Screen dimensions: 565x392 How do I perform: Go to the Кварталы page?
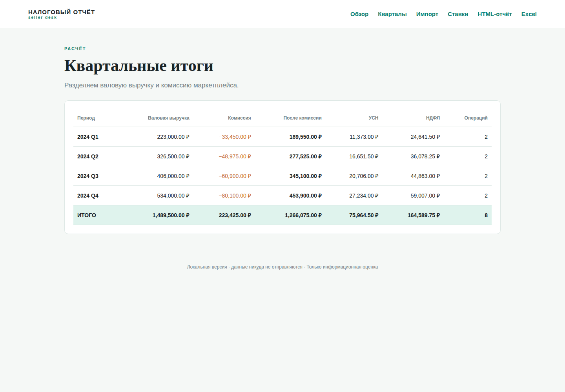coord(392,14)
